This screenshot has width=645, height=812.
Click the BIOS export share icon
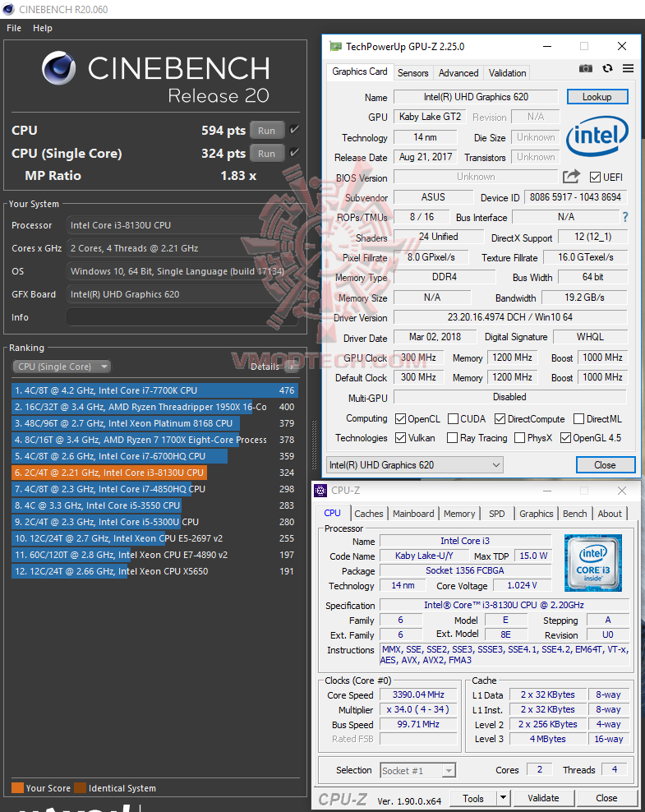pyautogui.click(x=572, y=177)
